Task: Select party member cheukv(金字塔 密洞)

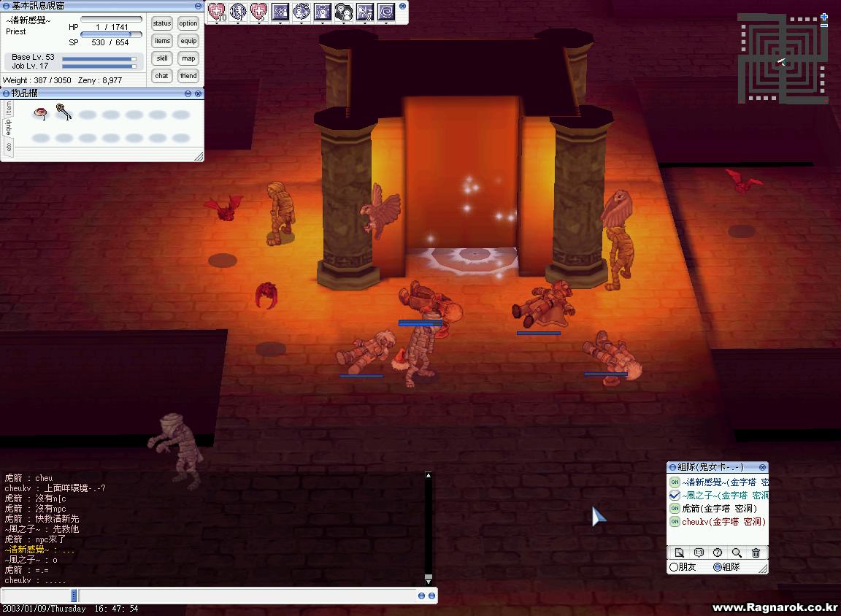Action: (723, 522)
